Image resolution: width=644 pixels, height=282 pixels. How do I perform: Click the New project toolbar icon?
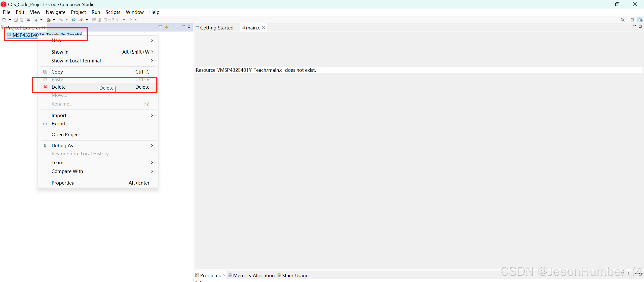click(x=4, y=20)
